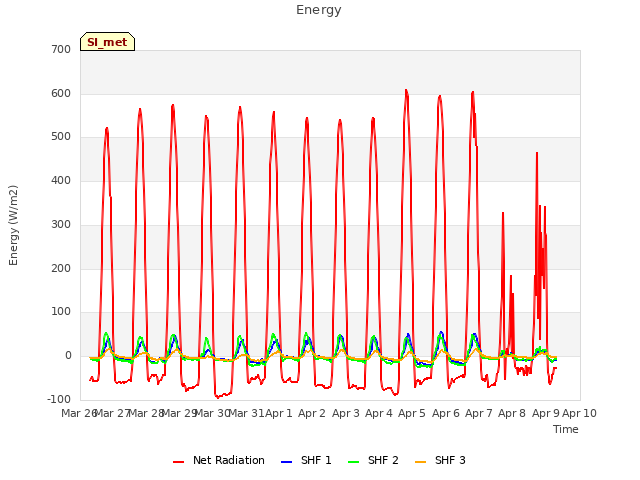Click the green SHF 2 legend swatch
This screenshot has width=640, height=480.
(x=353, y=462)
